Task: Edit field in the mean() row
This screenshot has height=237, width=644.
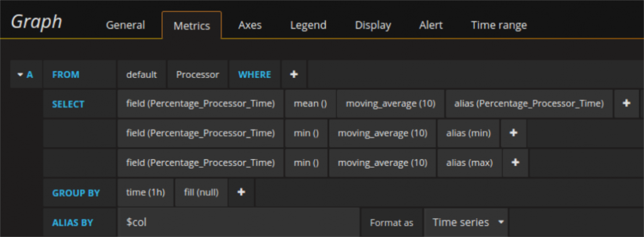Action: [x=201, y=104]
